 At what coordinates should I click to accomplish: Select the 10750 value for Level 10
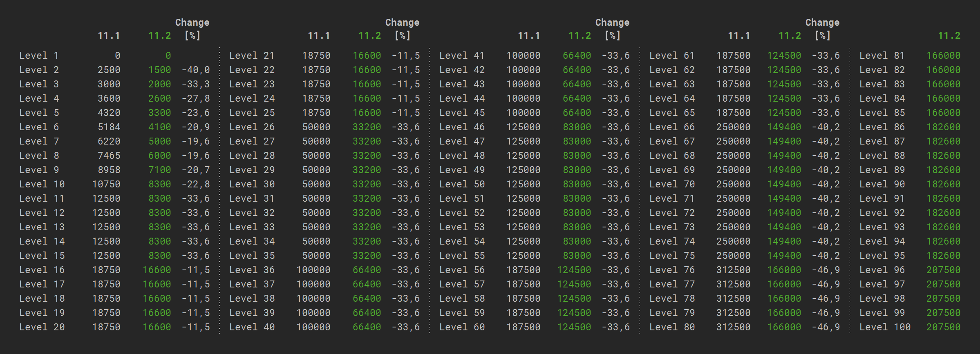(106, 184)
